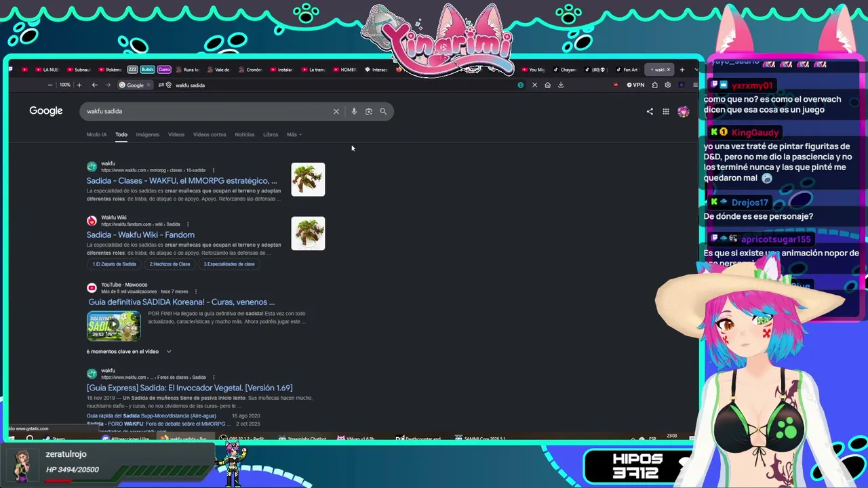Open the Vídeos cortos tab

tap(210, 134)
